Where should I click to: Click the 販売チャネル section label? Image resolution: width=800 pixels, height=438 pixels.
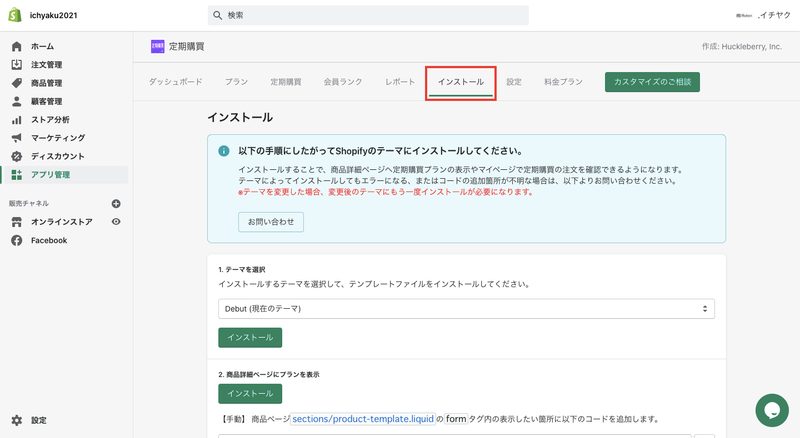coord(29,203)
